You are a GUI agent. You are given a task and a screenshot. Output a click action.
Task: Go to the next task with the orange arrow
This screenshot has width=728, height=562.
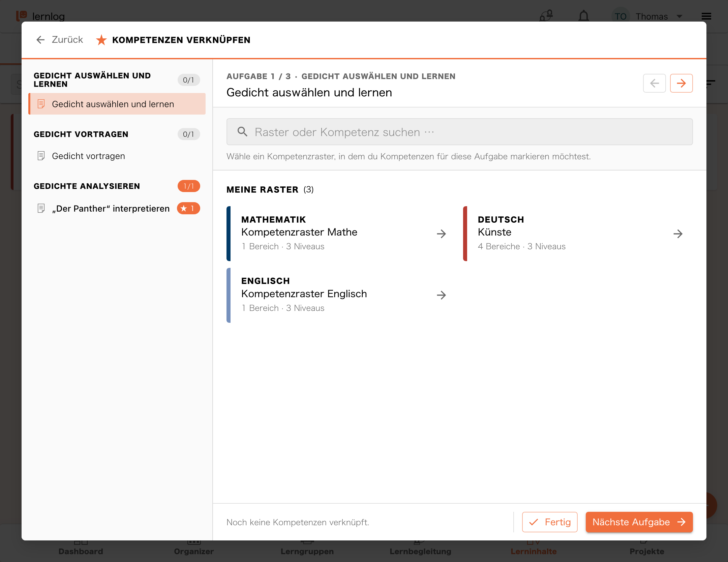tap(681, 83)
